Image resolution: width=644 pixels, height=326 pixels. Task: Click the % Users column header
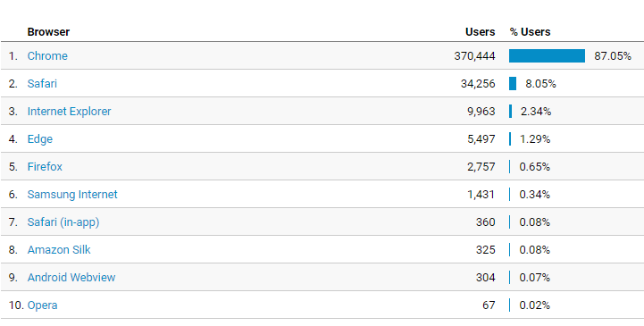click(x=530, y=32)
